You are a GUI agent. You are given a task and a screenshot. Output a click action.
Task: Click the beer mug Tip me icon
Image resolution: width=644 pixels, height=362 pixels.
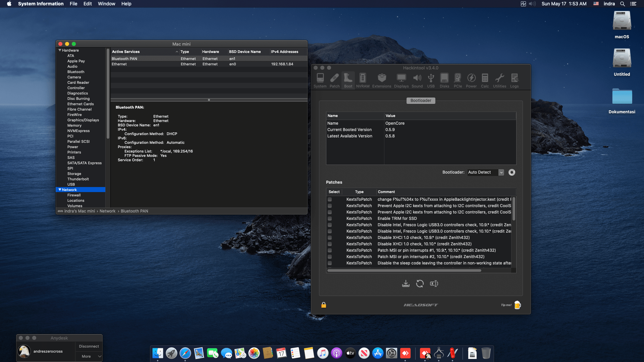pos(518,305)
